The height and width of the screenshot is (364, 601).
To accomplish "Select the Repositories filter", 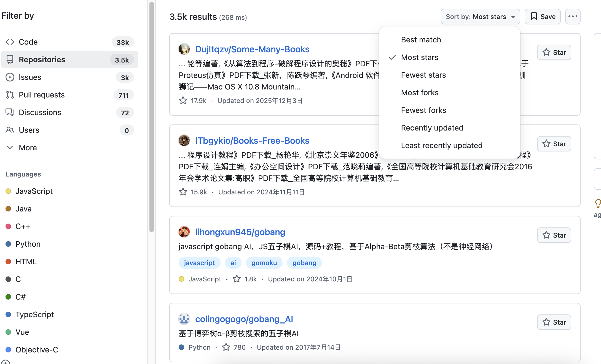I will (70, 59).
